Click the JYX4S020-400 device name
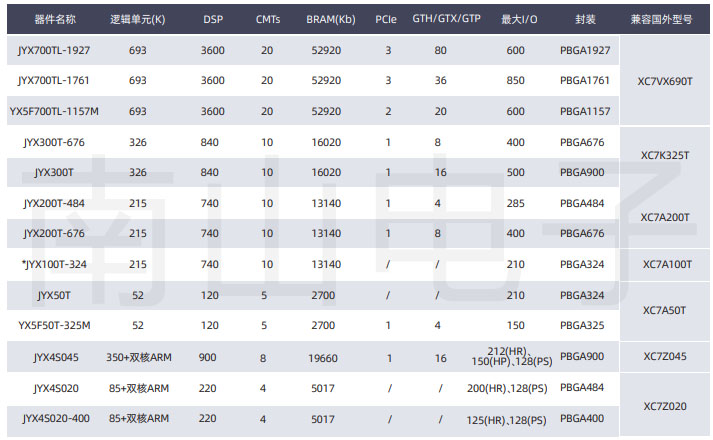This screenshot has width=713, height=440. tap(56, 419)
